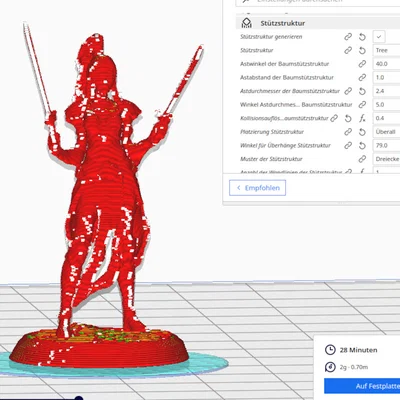Edit the Astwinkel value field 40.0

[387, 64]
